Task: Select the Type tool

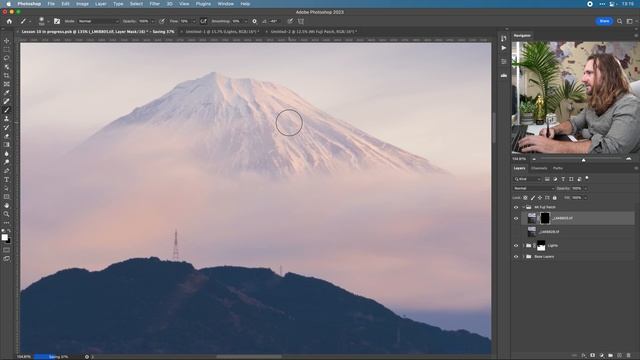Action: click(x=7, y=180)
